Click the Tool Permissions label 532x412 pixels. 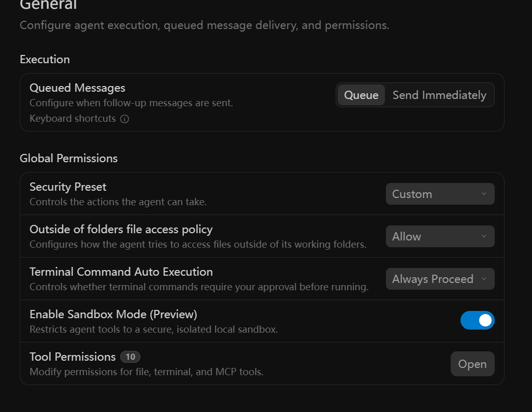(x=73, y=357)
